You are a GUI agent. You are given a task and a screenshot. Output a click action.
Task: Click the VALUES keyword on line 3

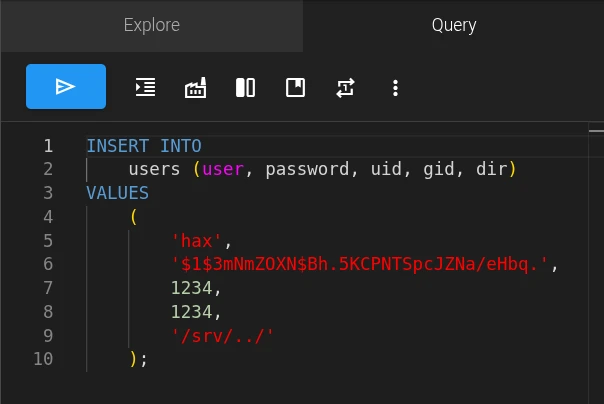(117, 193)
